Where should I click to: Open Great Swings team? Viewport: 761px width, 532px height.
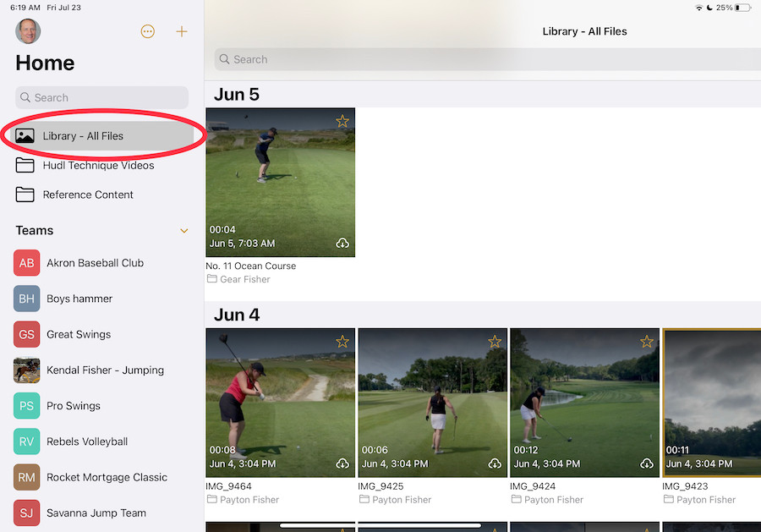(x=102, y=334)
